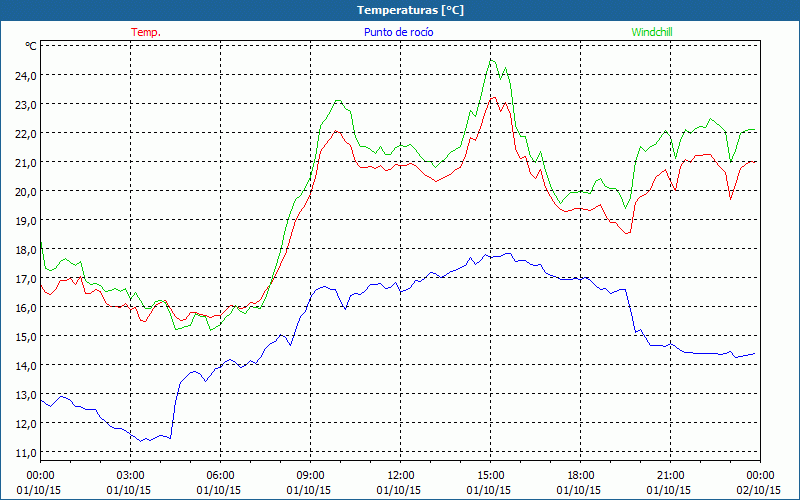Click the 09:00 time axis label
This screenshot has width=800, height=500.
tap(310, 476)
